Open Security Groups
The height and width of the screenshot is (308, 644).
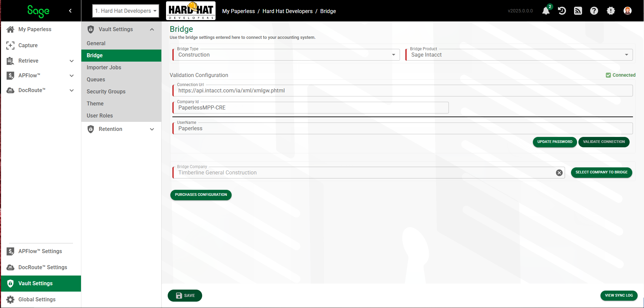pyautogui.click(x=121, y=92)
